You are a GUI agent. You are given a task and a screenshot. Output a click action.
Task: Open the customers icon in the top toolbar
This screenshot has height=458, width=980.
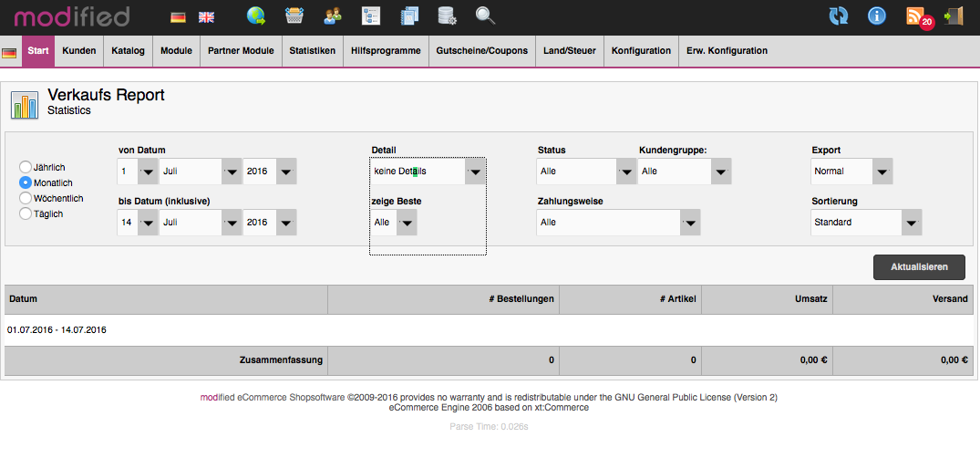[333, 16]
